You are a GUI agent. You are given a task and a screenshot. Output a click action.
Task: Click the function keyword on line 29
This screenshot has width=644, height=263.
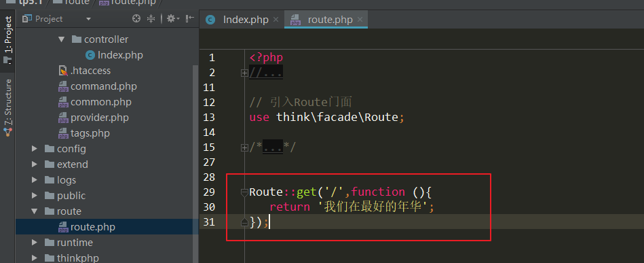pos(378,192)
